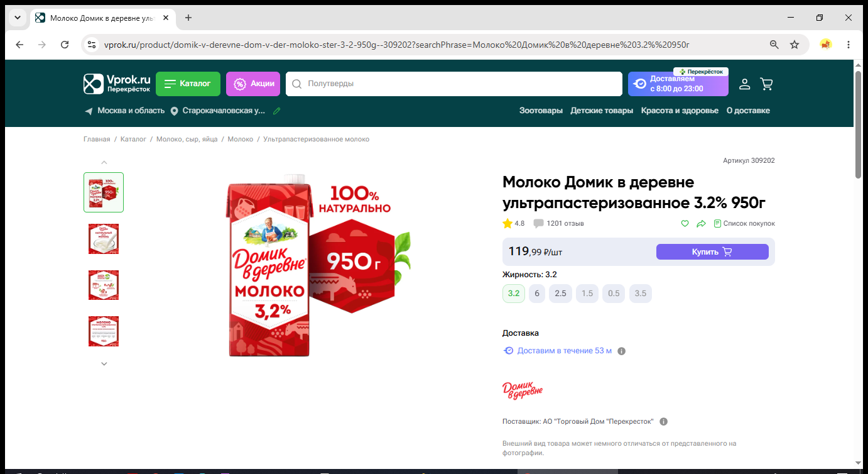
Task: Show supplier info icon next to Перекресток
Action: tap(664, 421)
